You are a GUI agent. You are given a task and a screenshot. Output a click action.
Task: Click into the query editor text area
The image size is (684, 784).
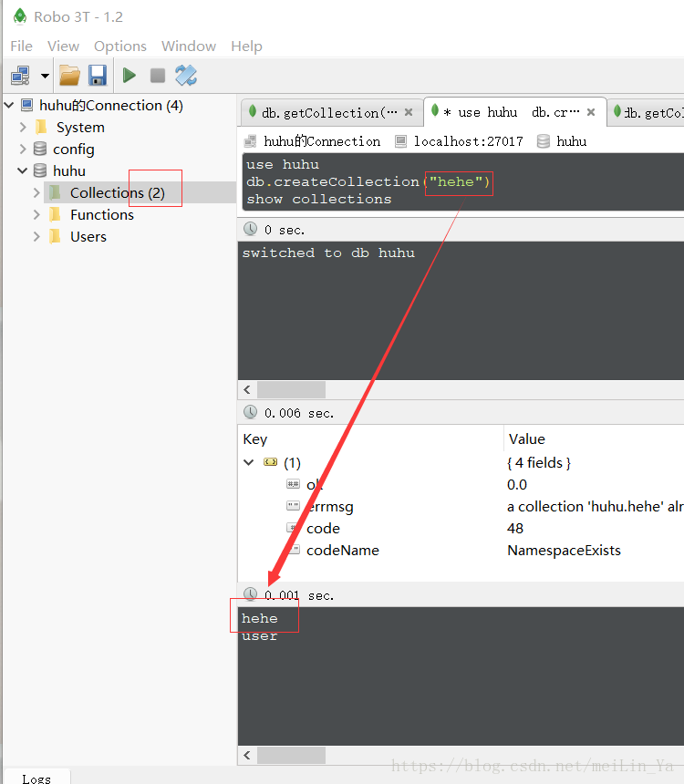tap(461, 182)
